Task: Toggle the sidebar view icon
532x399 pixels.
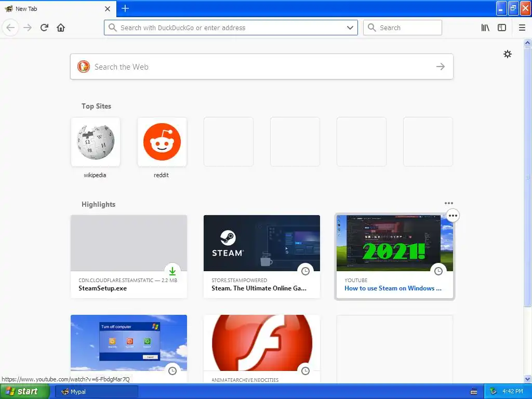Action: (x=502, y=28)
